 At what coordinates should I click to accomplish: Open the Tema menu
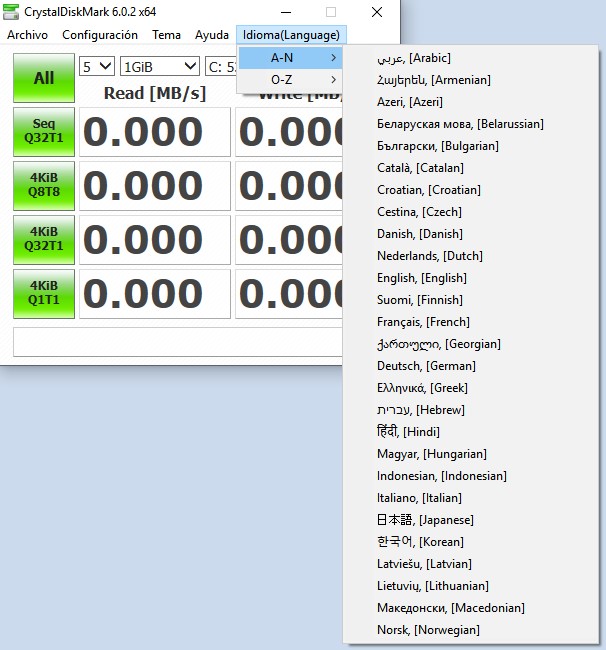coord(166,35)
